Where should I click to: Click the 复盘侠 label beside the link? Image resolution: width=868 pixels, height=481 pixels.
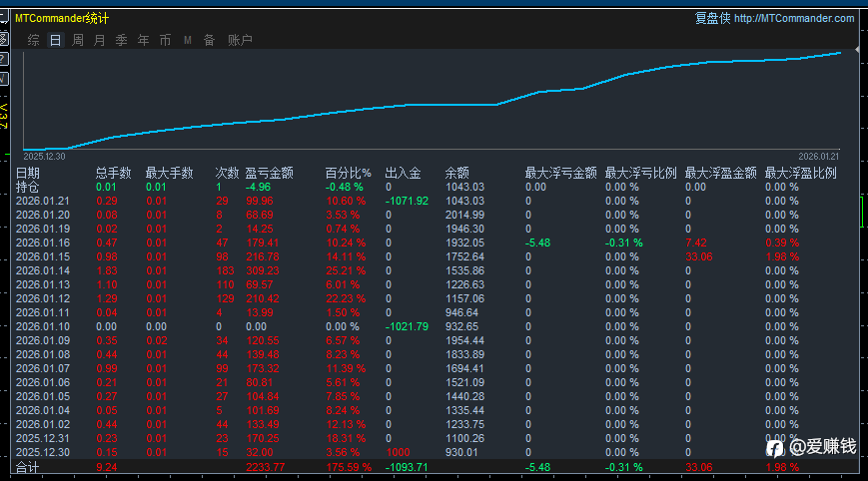(712, 18)
